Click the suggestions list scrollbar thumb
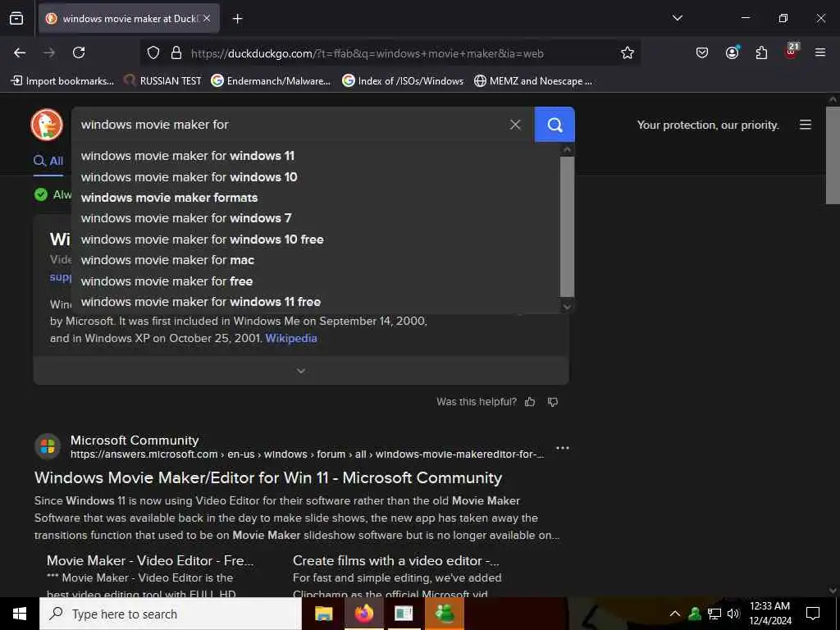Image resolution: width=840 pixels, height=630 pixels. (568, 226)
